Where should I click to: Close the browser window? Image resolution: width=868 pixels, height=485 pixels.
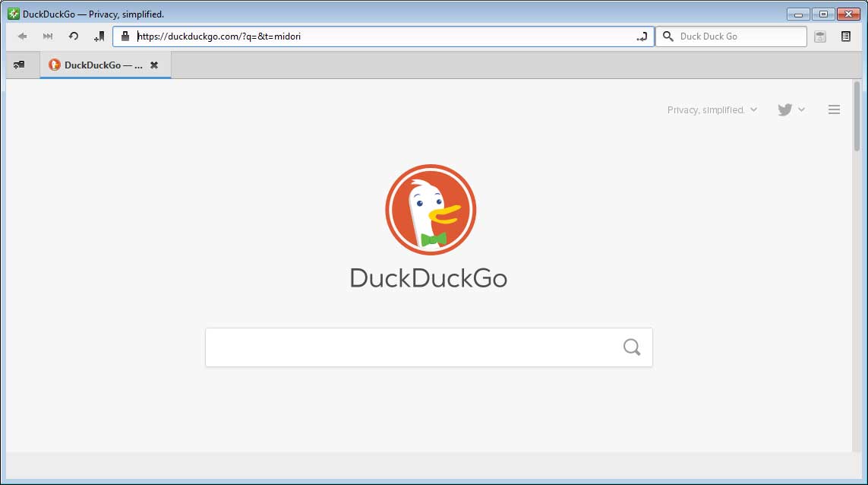848,14
